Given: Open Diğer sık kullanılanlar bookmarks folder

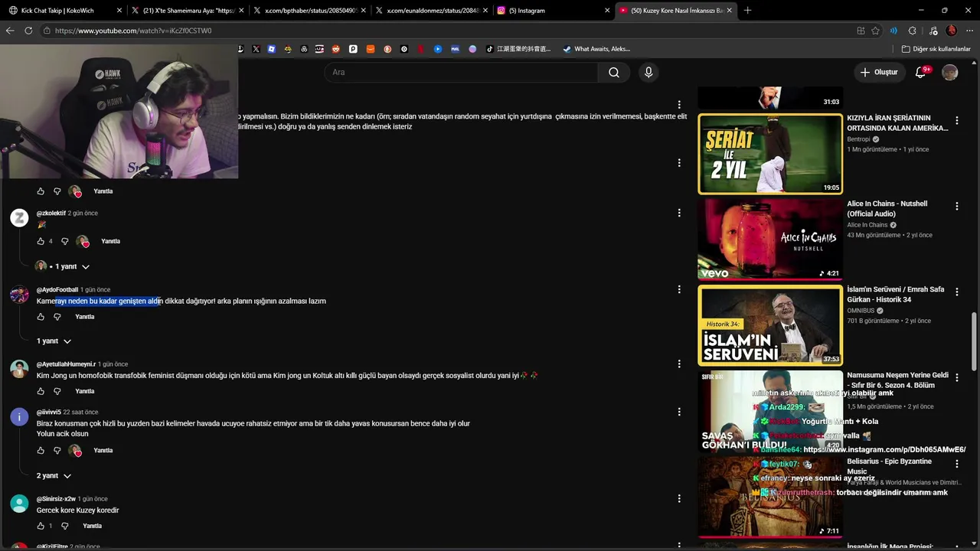Looking at the screenshot, I should click(x=936, y=49).
